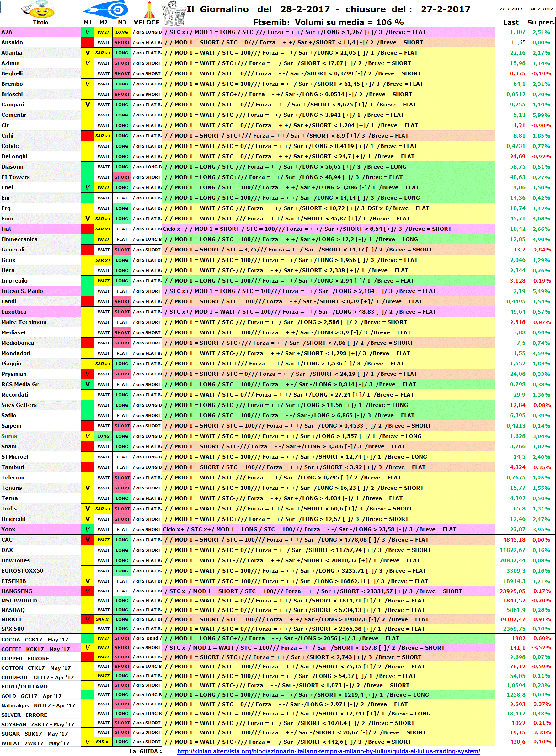Select the 'HANGSENG' index name
The image size is (556, 756).
pyautogui.click(x=17, y=591)
